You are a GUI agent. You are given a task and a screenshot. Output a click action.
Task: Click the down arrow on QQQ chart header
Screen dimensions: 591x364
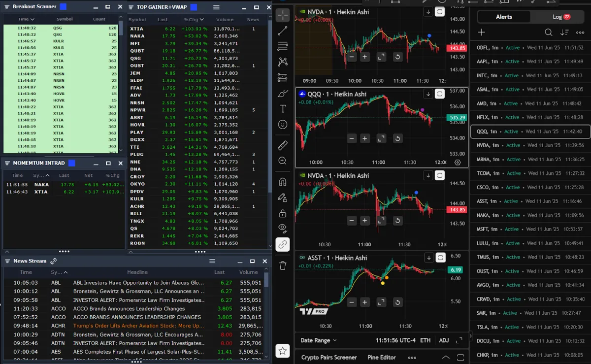pyautogui.click(x=428, y=94)
